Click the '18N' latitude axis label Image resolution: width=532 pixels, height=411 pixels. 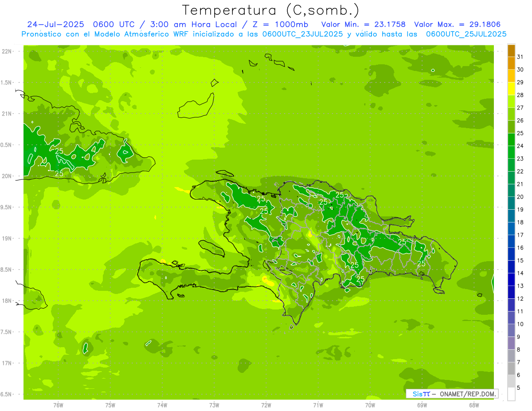point(6,301)
